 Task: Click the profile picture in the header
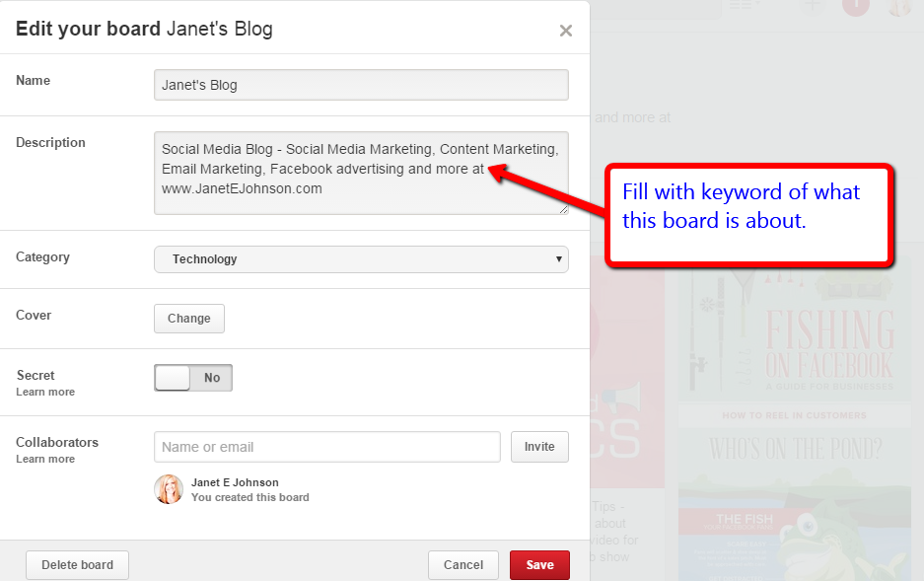tap(899, 6)
